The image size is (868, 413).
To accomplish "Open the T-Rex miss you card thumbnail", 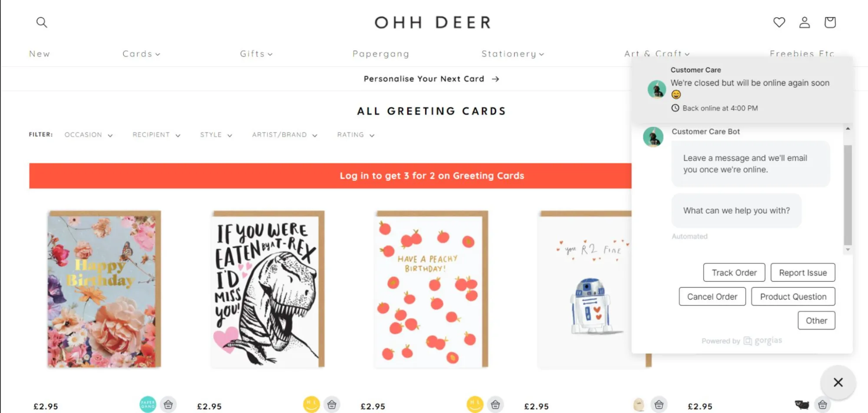I will pyautogui.click(x=268, y=289).
